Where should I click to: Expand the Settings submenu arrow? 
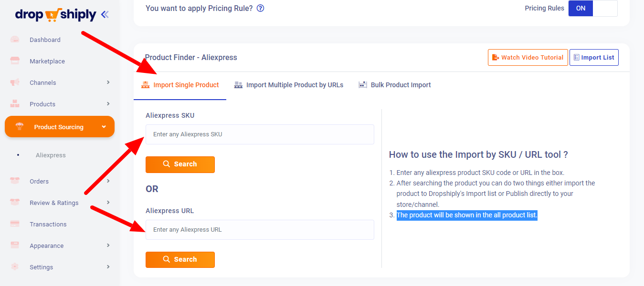tap(108, 267)
